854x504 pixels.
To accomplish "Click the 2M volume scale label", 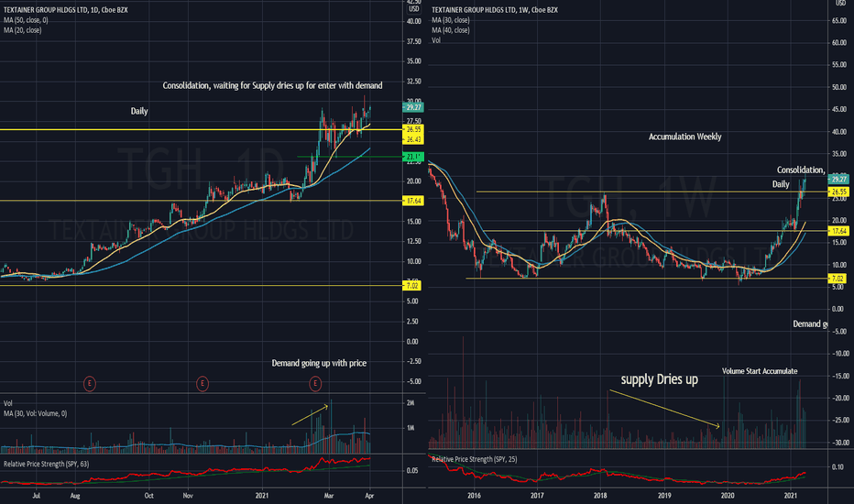I will click(x=411, y=403).
